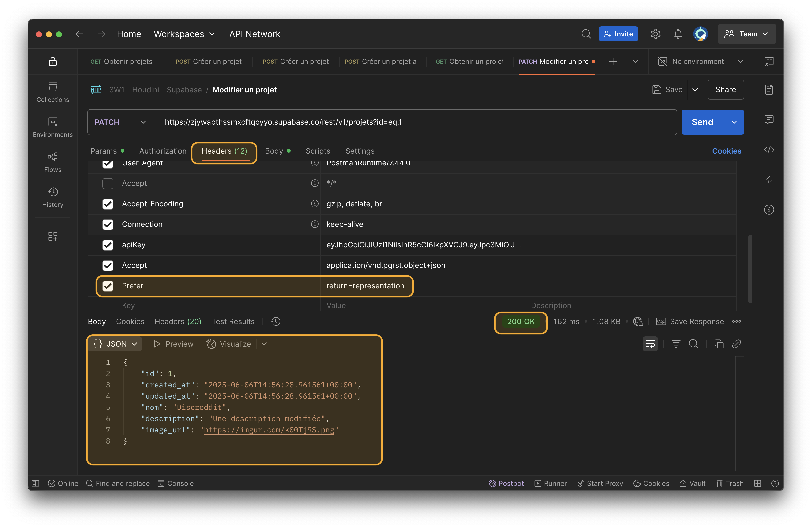Screen dimensions: 812x528
Task: Click the configure workspace sidebar icon
Action: pyautogui.click(x=53, y=236)
